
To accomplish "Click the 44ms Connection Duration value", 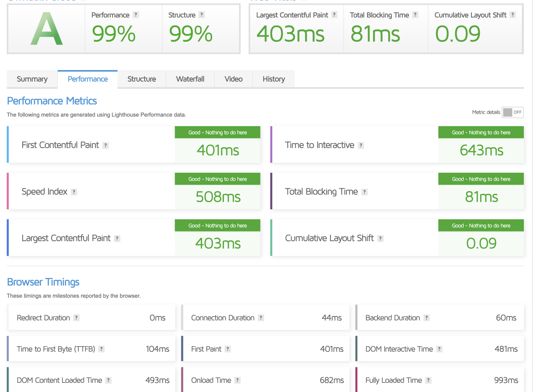I will [332, 318].
